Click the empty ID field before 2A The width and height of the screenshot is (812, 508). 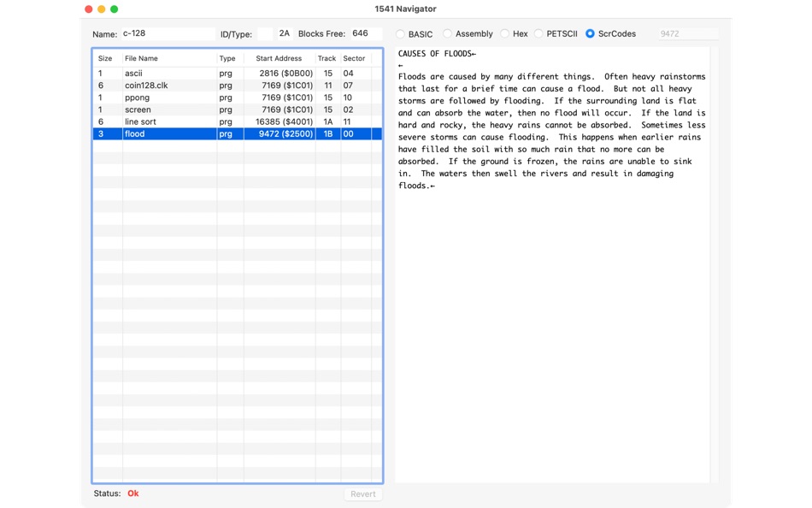pos(265,33)
